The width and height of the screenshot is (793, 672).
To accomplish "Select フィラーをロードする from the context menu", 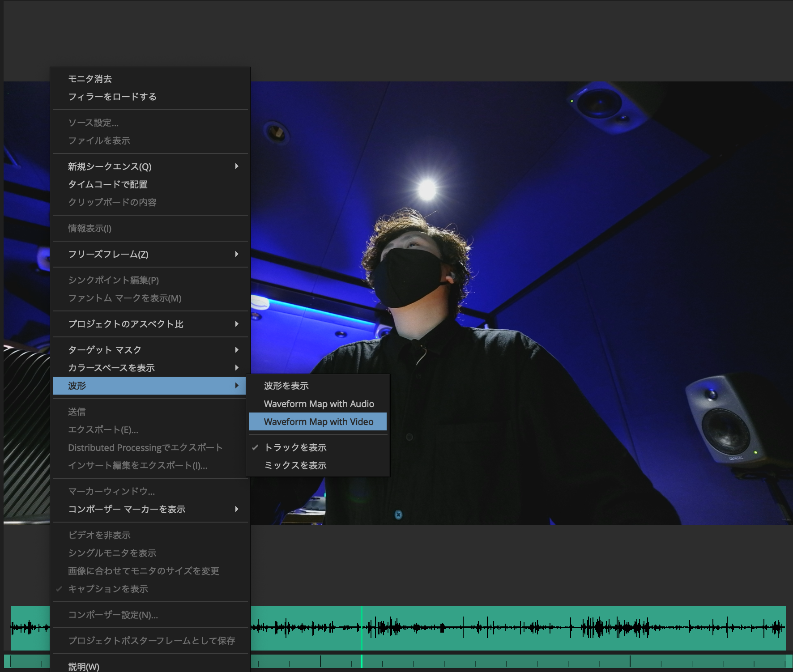I will [112, 97].
